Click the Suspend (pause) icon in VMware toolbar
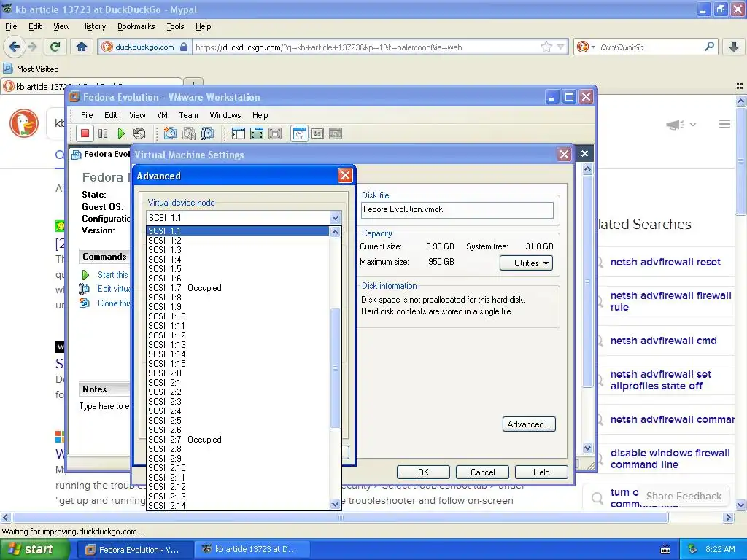 tap(103, 134)
